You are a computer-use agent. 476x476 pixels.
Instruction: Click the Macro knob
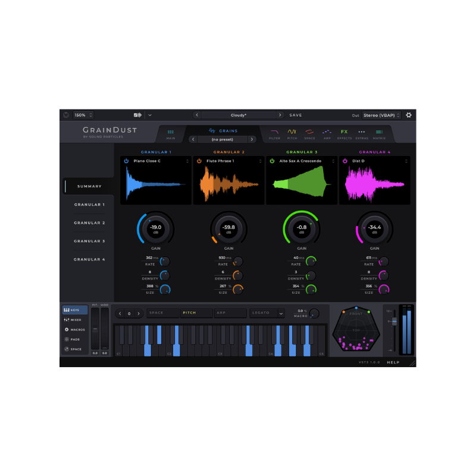pyautogui.click(x=314, y=314)
